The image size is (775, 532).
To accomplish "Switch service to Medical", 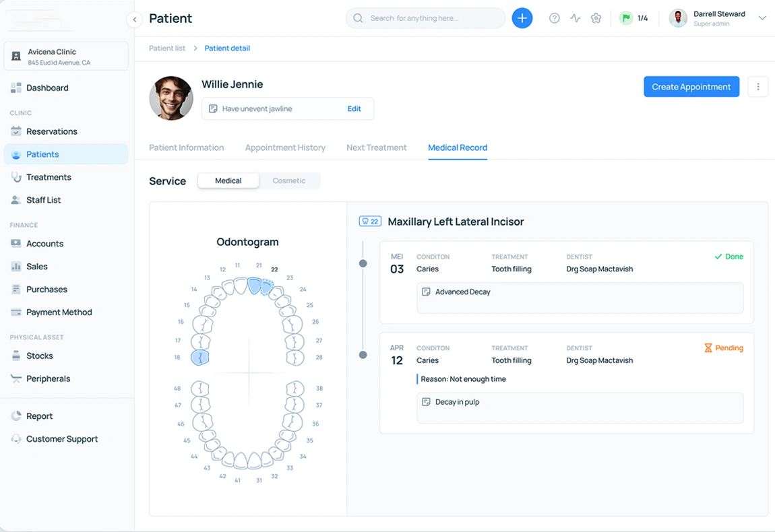I will pos(228,180).
